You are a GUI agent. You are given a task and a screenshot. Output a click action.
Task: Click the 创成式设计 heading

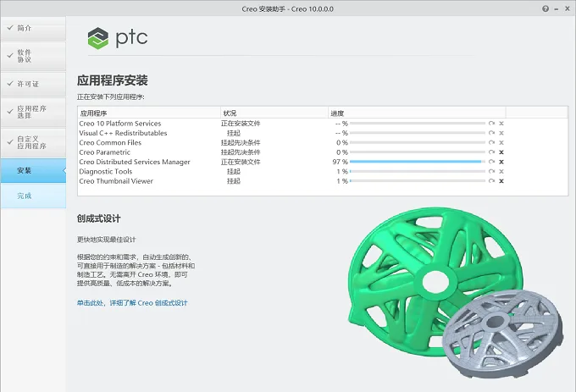point(98,218)
